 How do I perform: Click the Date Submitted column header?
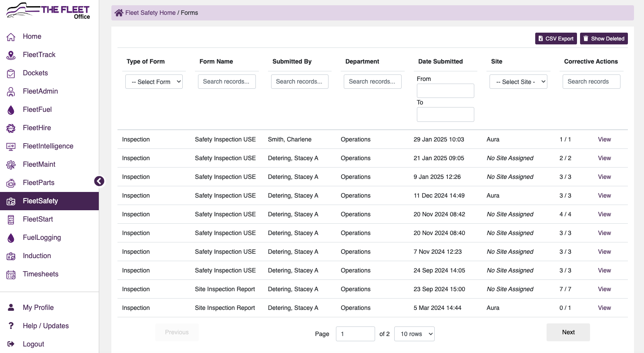(x=440, y=62)
